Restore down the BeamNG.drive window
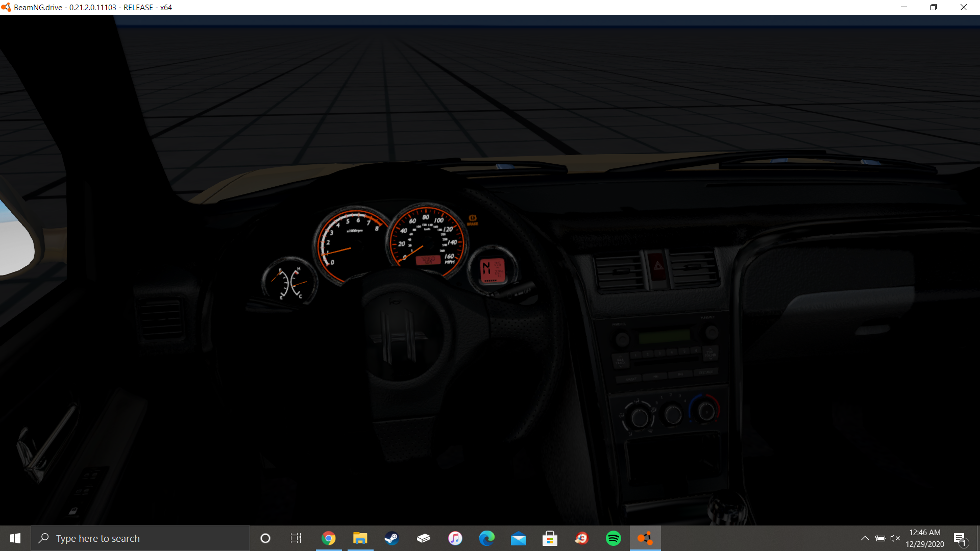Screen dimensions: 980x551 pyautogui.click(x=934, y=7)
